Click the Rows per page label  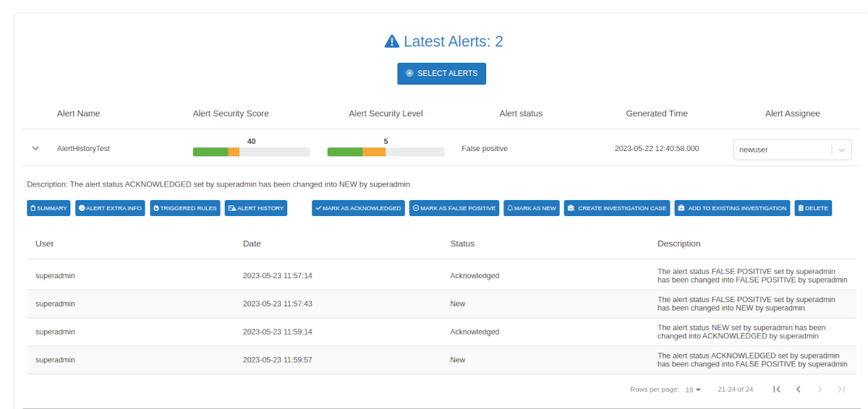pyautogui.click(x=655, y=389)
